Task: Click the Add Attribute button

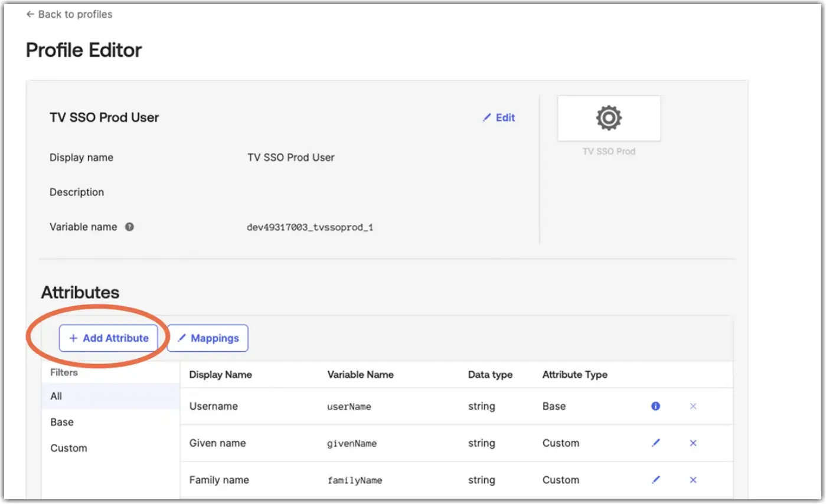Action: (109, 338)
